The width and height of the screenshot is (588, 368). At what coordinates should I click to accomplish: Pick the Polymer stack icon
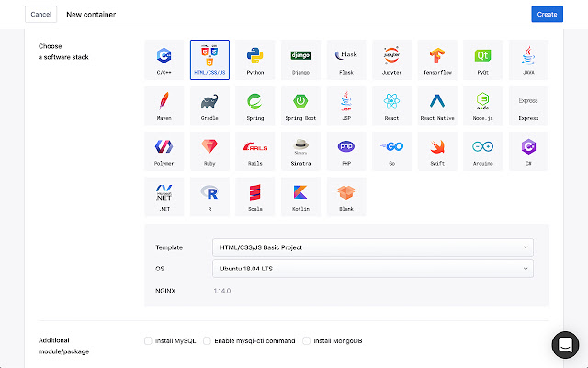tap(164, 151)
